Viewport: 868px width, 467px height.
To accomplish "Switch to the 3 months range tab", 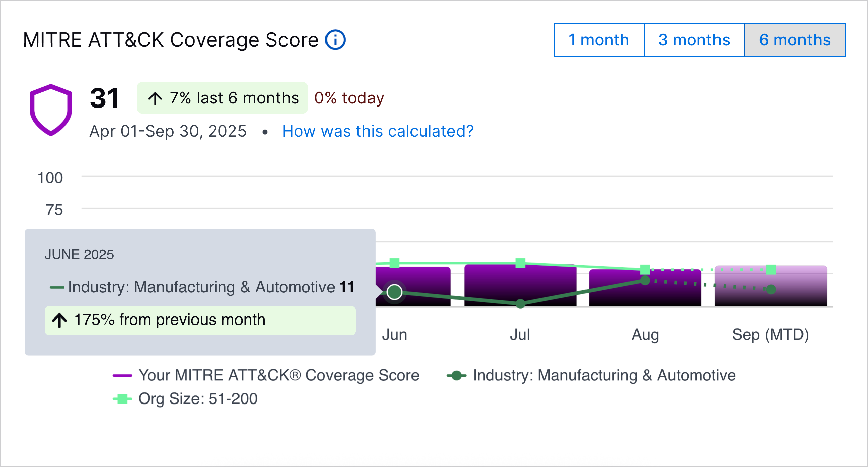I will tap(694, 40).
